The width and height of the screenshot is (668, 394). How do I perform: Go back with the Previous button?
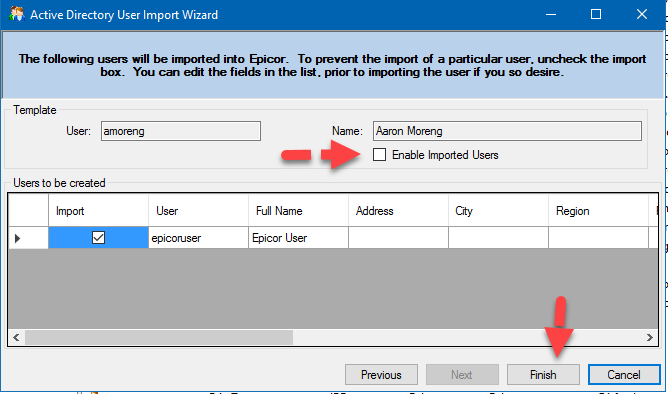381,374
